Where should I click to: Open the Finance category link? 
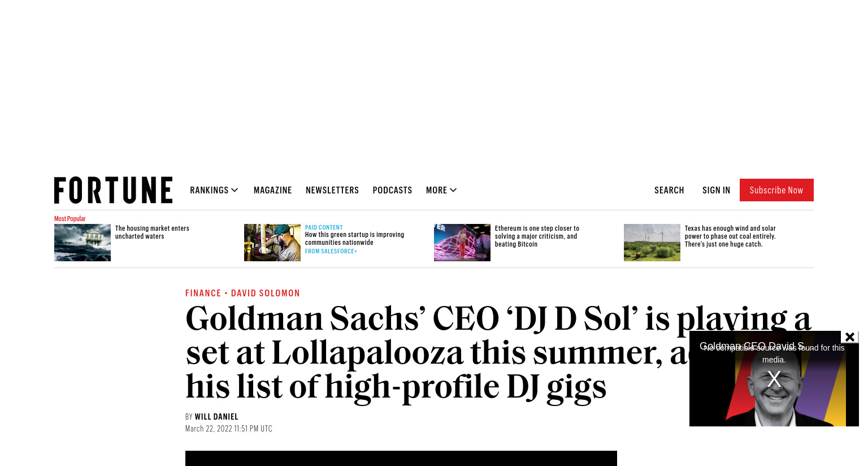[x=203, y=293]
